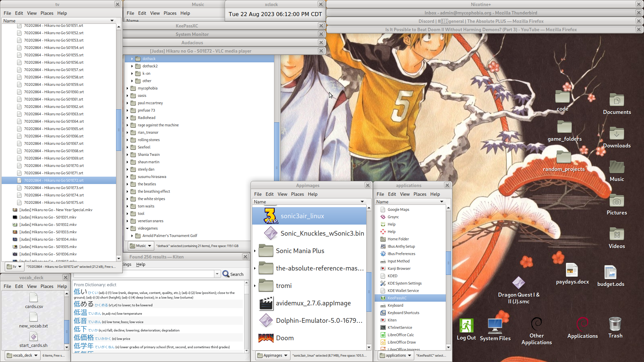Image resolution: width=644 pixels, height=362 pixels.
Task: Collapse the videogames folder tree
Action: pyautogui.click(x=127, y=229)
